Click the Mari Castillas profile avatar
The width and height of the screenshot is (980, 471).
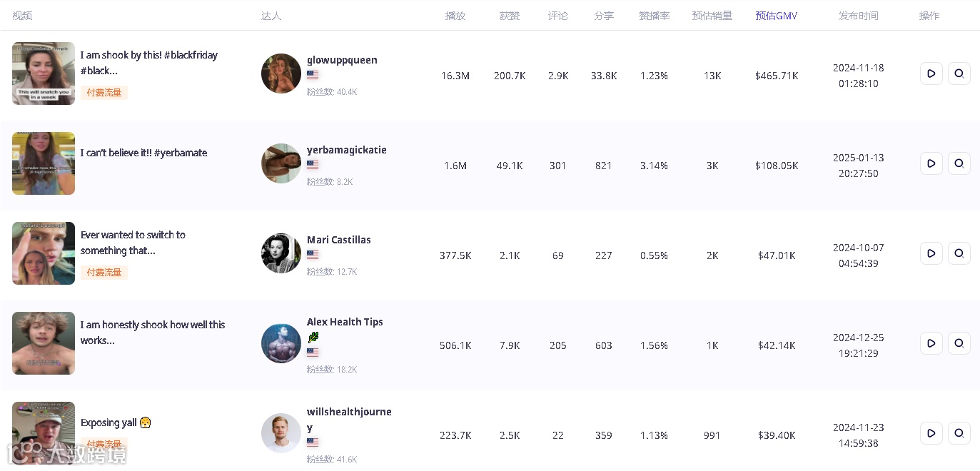point(281,253)
